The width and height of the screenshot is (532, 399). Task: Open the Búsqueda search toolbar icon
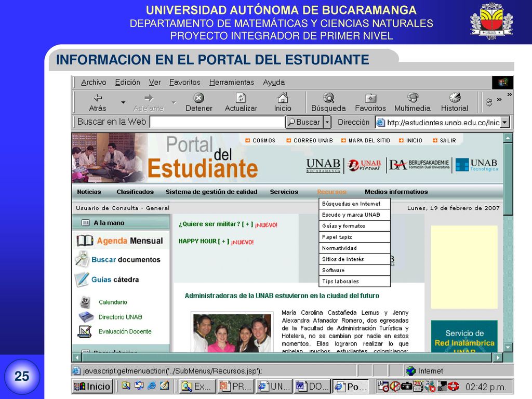[x=328, y=98]
